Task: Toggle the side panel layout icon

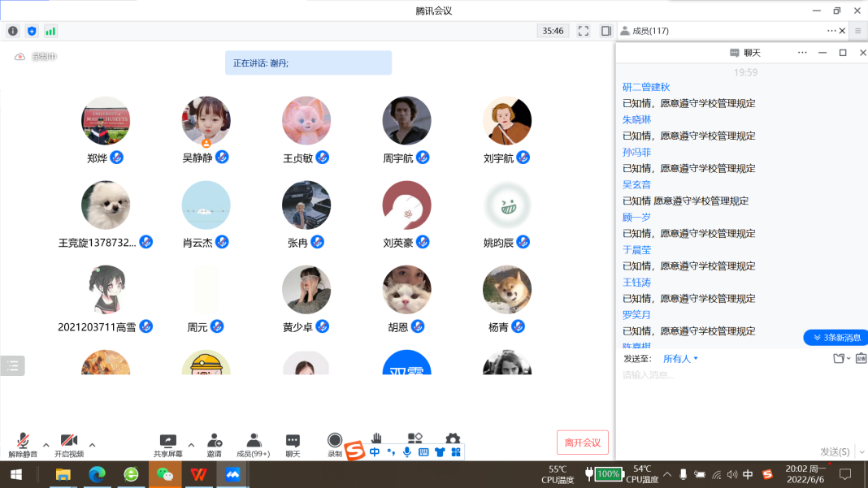Action: 606,31
